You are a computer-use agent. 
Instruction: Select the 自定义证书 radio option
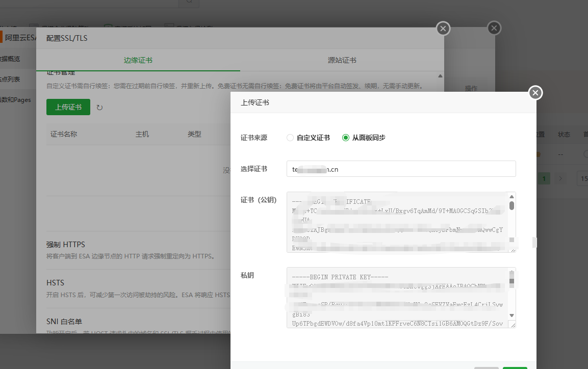coord(290,137)
